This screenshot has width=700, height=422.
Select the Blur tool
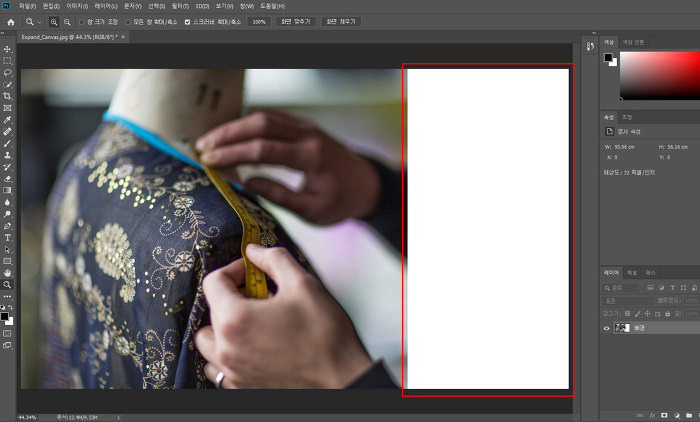7,202
